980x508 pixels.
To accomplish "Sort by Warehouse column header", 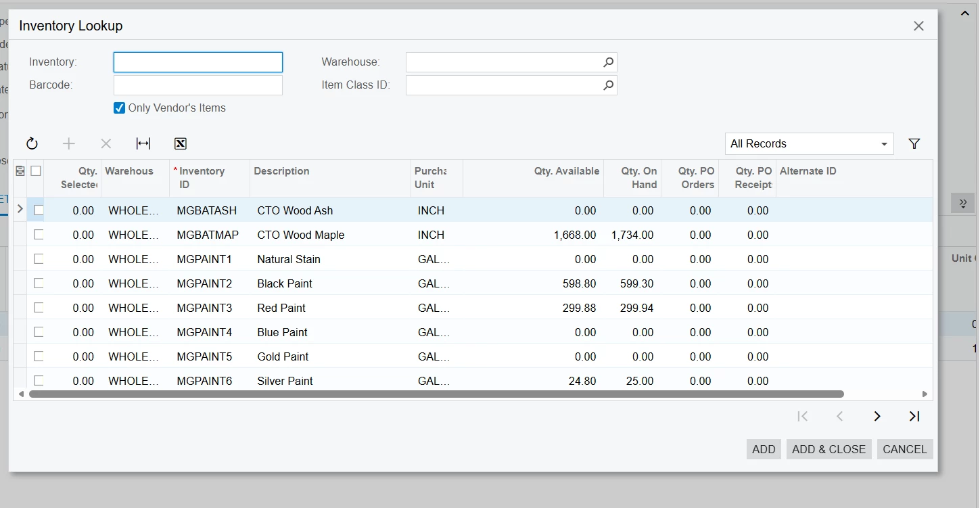I will [x=135, y=178].
